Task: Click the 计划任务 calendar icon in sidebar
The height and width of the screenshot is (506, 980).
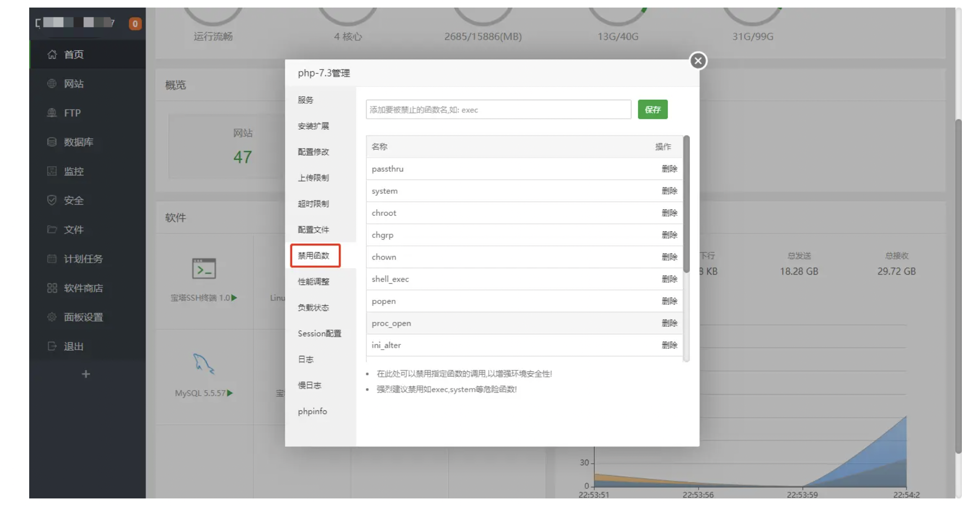Action: [x=52, y=259]
